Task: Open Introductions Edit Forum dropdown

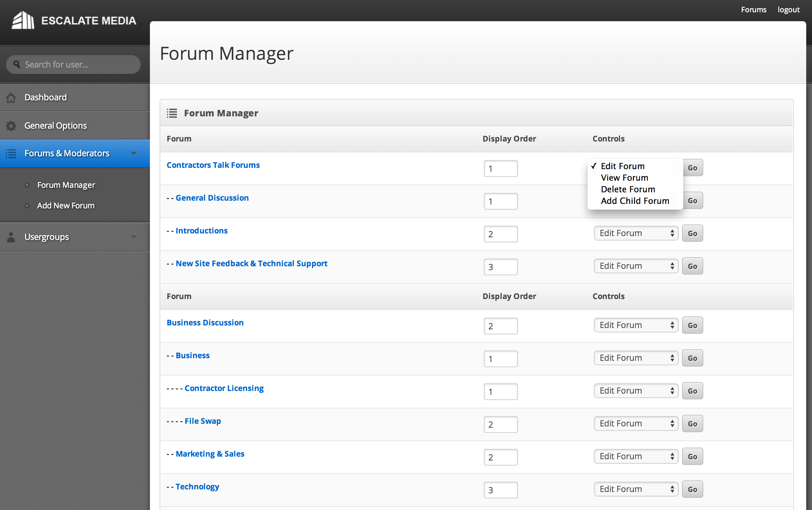Action: 636,233
